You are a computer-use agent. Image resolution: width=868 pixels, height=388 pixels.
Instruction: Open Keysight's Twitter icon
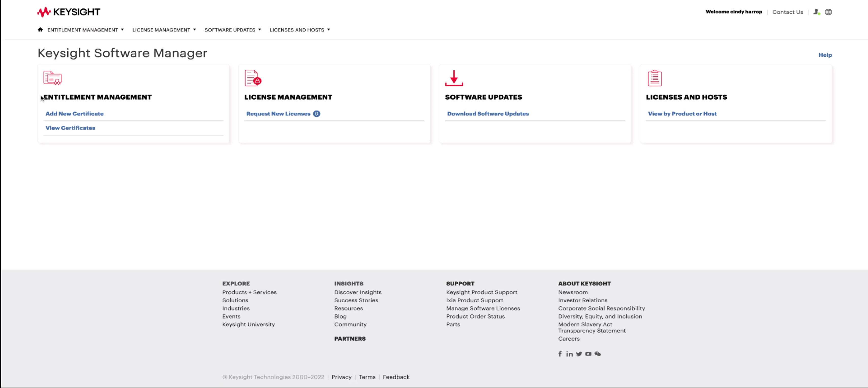tap(579, 354)
